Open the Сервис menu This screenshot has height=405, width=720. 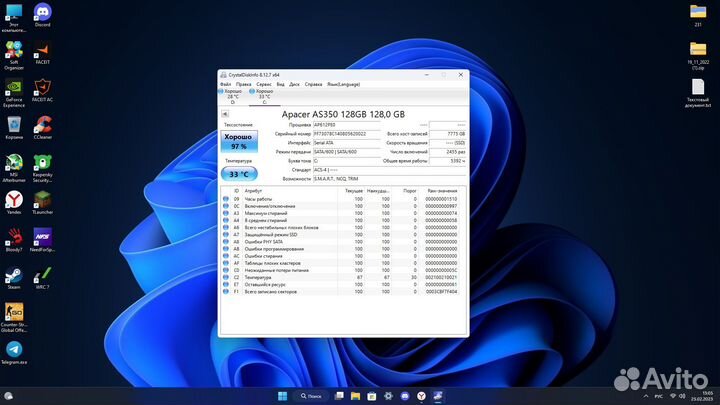pos(263,83)
